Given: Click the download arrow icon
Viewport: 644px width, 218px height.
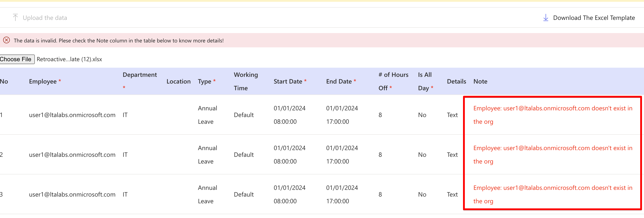Looking at the screenshot, I should pyautogui.click(x=546, y=17).
